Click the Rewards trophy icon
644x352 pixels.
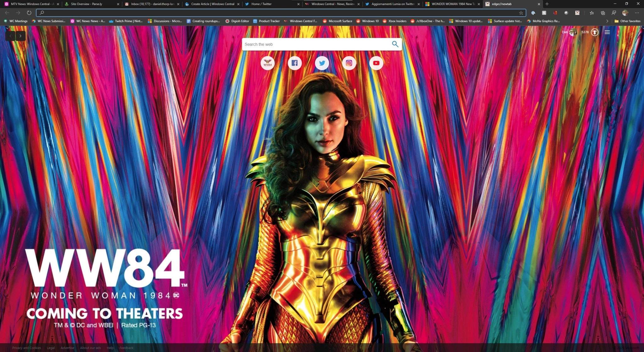(594, 32)
